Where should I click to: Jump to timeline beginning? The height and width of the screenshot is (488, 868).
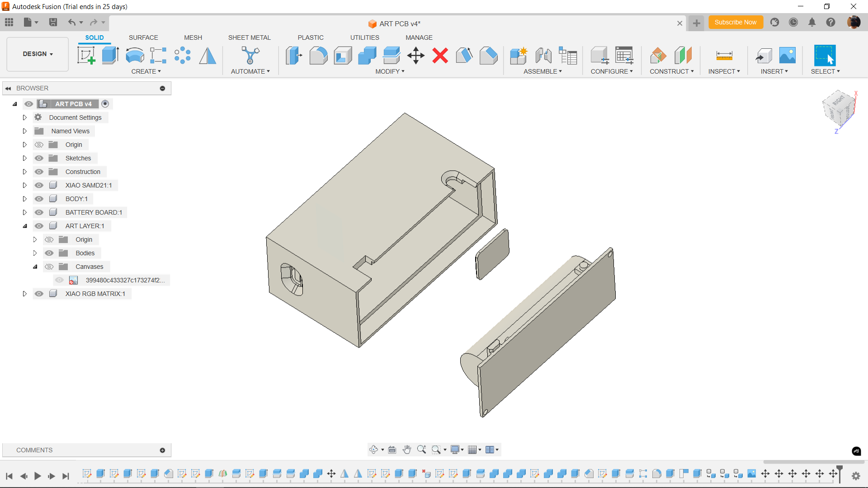9,476
